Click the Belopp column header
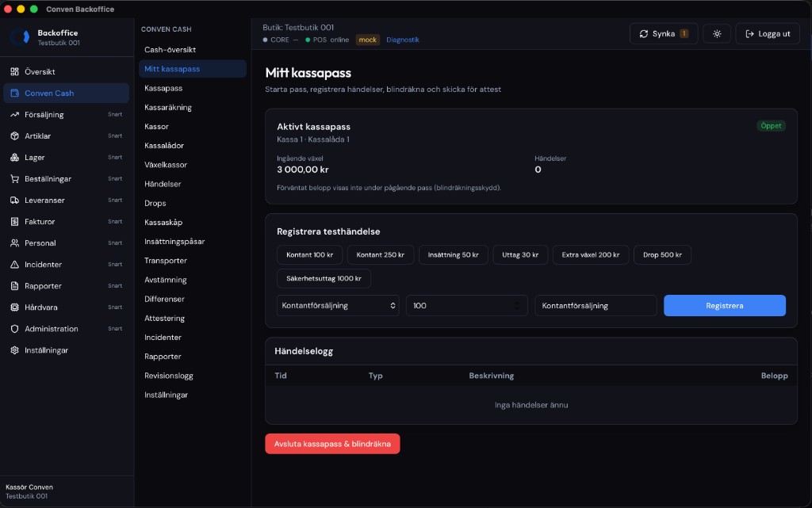The width and height of the screenshot is (812, 508). tap(774, 376)
